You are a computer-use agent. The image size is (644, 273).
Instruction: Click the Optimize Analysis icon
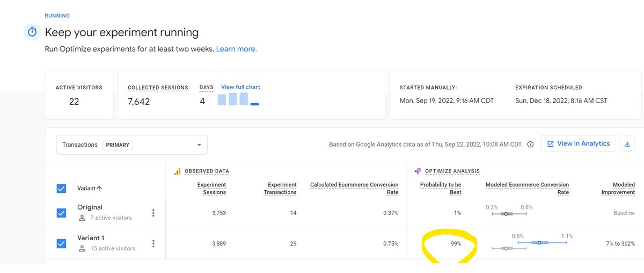coord(418,171)
